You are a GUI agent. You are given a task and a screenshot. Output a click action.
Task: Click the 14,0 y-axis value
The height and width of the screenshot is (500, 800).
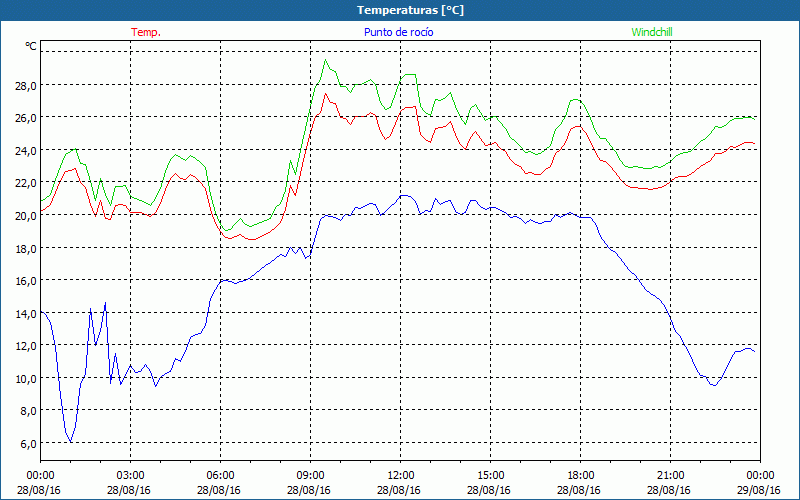(x=25, y=313)
